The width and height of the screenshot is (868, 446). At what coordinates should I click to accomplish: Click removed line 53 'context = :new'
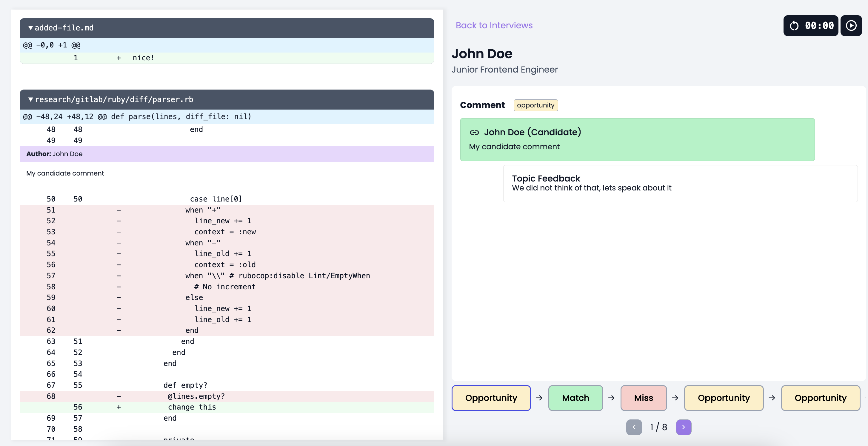[x=227, y=232]
